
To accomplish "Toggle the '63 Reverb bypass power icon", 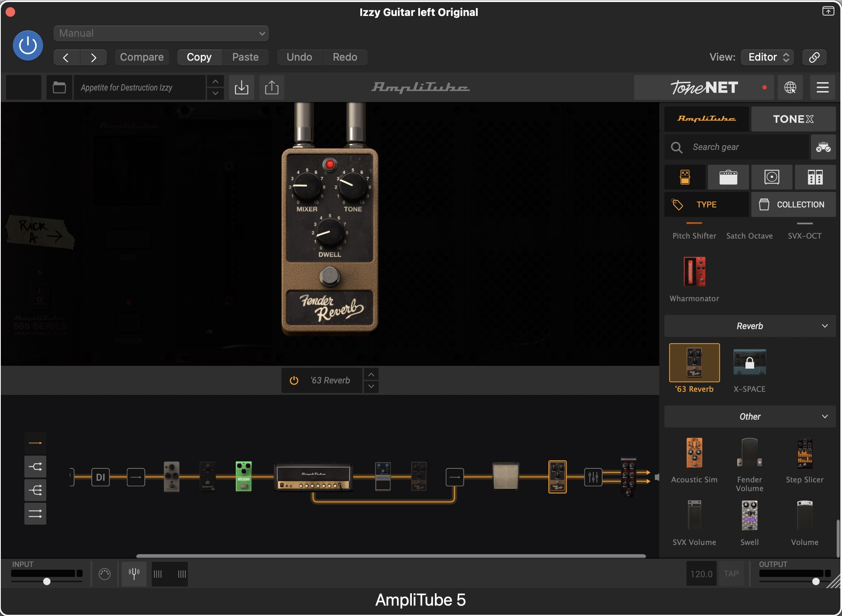I will (x=294, y=381).
